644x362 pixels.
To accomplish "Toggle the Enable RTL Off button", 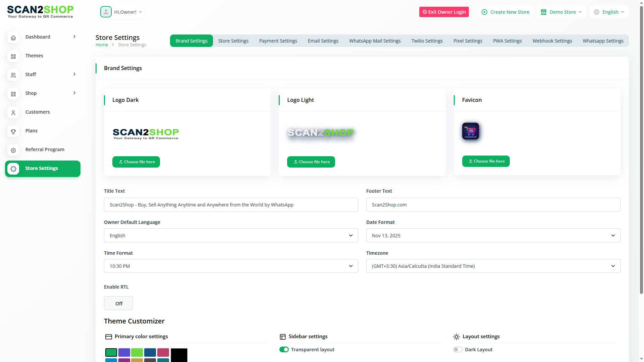I will click(118, 303).
